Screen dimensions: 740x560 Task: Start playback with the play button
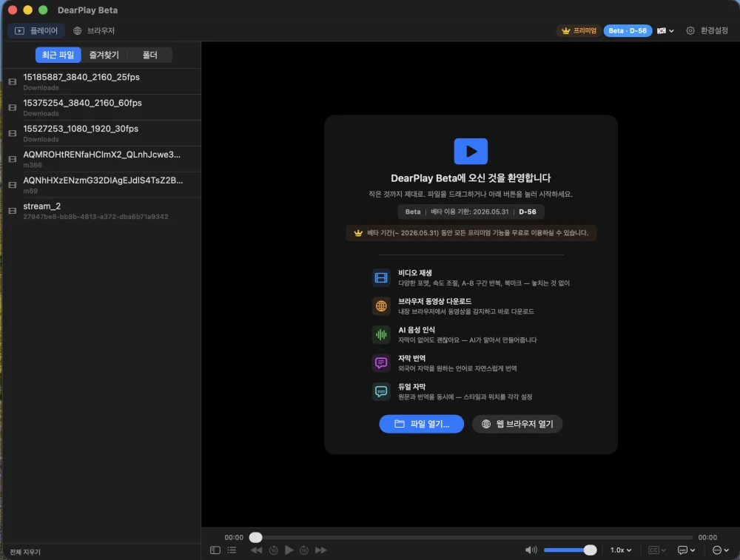(289, 550)
